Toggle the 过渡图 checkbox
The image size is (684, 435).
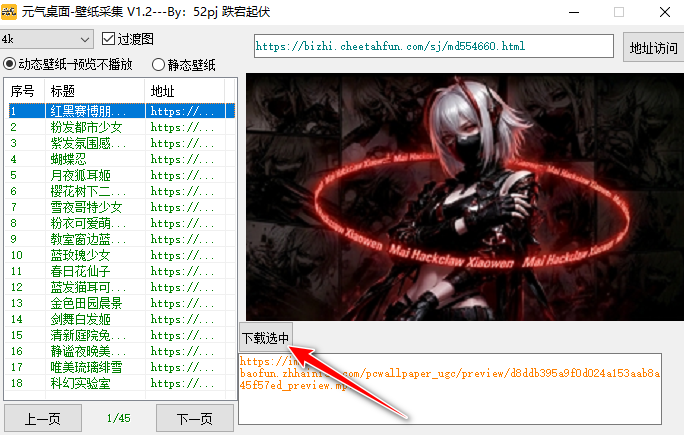click(108, 39)
